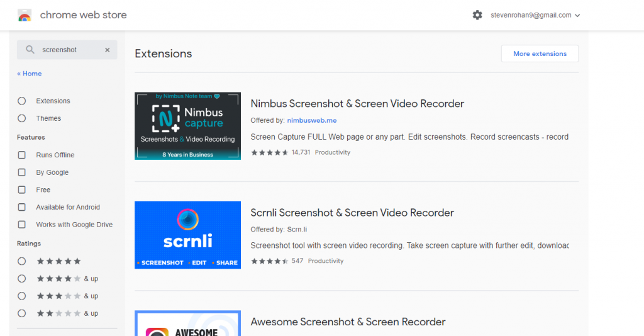Click the magnifying glass search icon
644x336 pixels.
pyautogui.click(x=30, y=50)
